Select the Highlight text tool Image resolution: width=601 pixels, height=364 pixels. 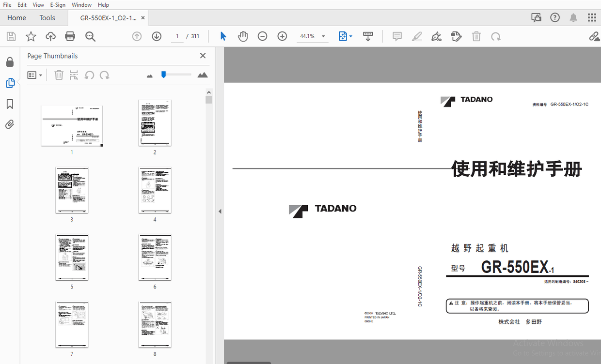(417, 36)
